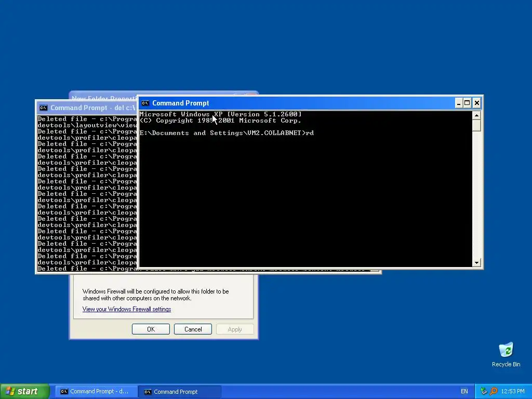Click the background Command Prompt del window icon
Screen dimensions: 532x399
point(43,108)
